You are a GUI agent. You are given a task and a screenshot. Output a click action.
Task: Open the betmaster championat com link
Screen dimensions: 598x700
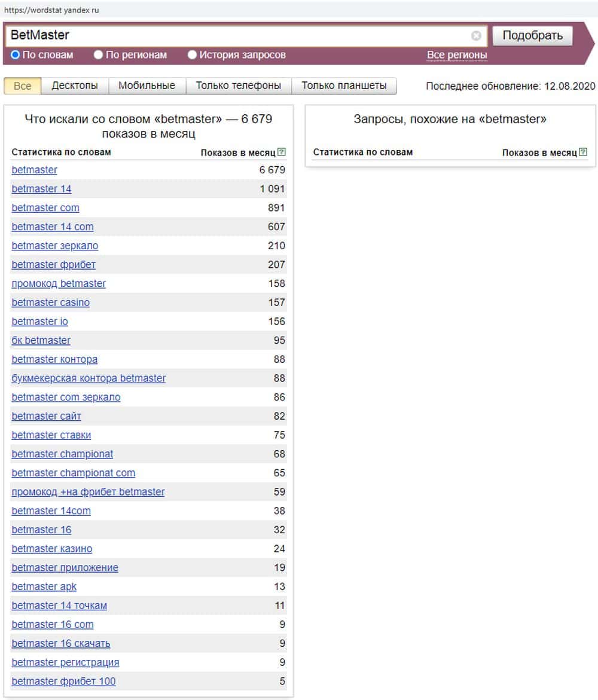(73, 473)
